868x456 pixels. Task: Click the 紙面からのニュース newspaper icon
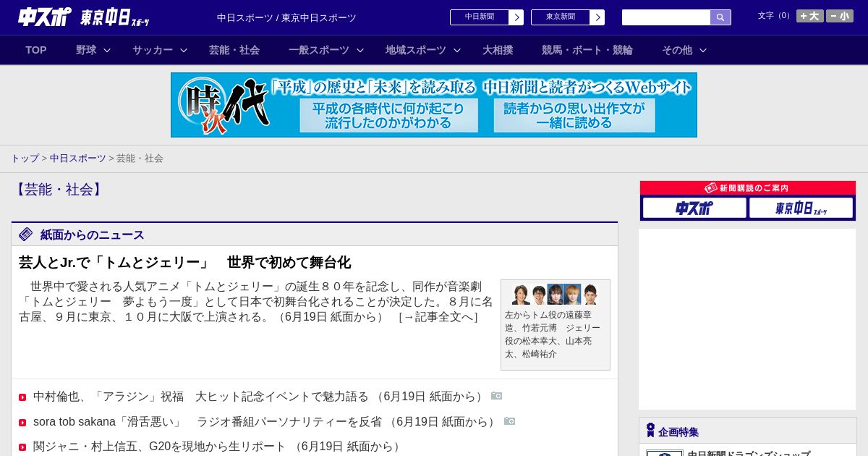[x=26, y=234]
